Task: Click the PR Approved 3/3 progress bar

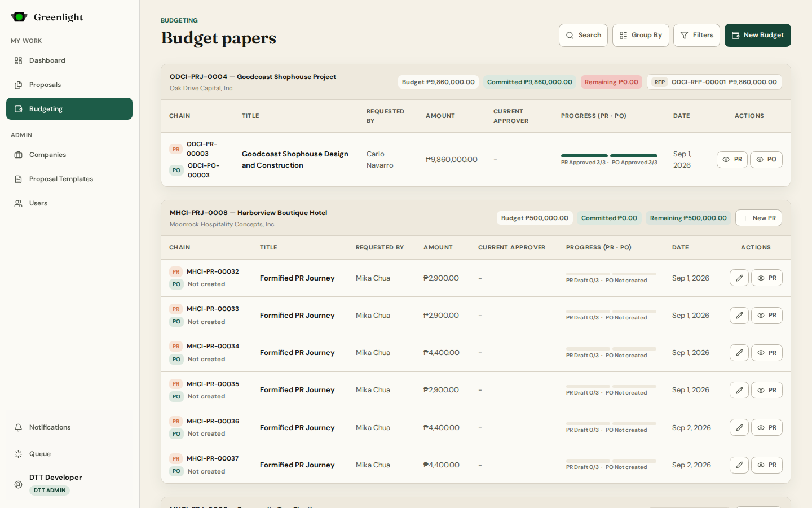Action: (x=584, y=156)
